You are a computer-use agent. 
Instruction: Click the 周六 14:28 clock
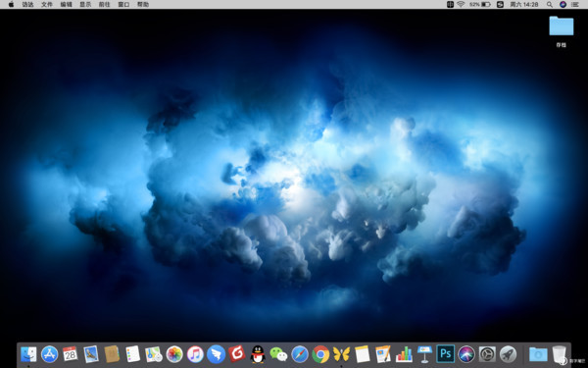click(x=524, y=5)
